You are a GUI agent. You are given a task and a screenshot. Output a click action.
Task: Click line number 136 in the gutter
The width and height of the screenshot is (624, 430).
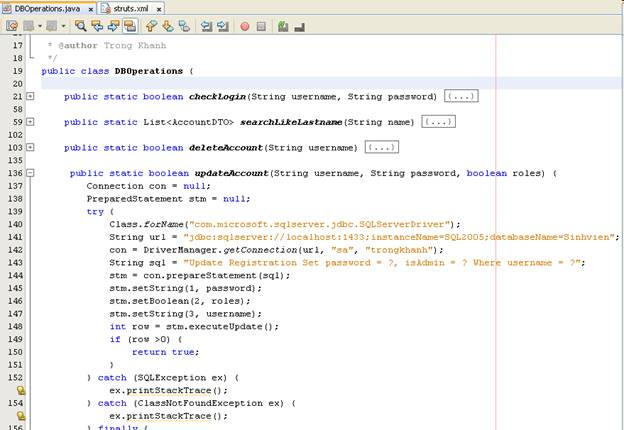coord(15,173)
